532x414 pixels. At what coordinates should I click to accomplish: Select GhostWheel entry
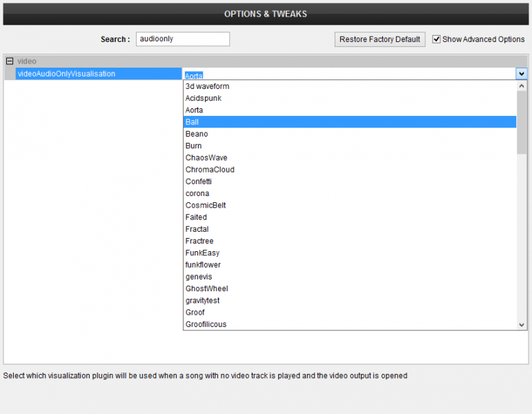click(350, 288)
